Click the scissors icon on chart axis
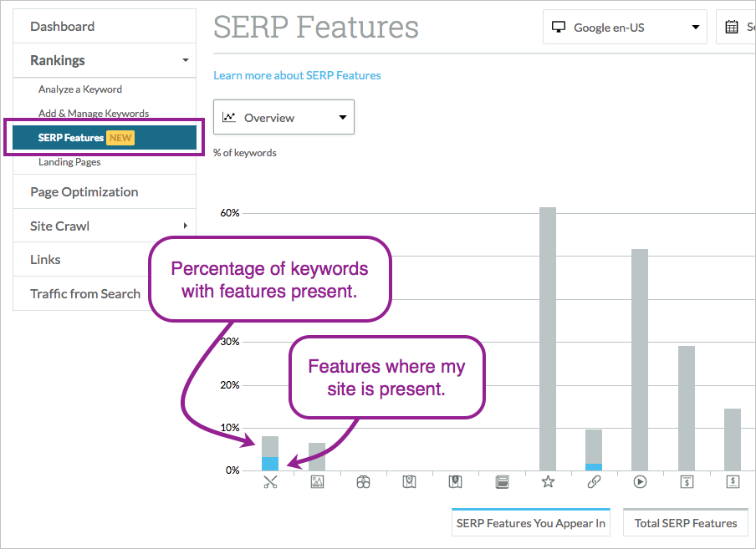This screenshot has height=549, width=756. pos(270,481)
